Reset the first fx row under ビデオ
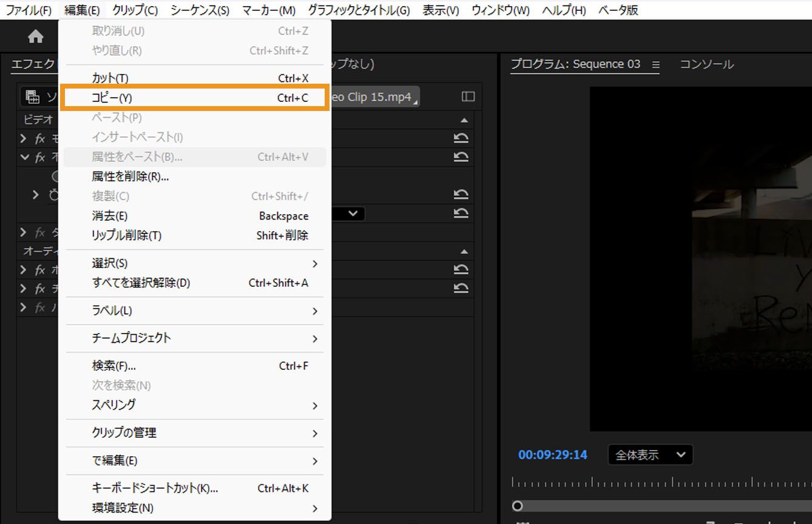This screenshot has height=524, width=812. pyautogui.click(x=461, y=138)
